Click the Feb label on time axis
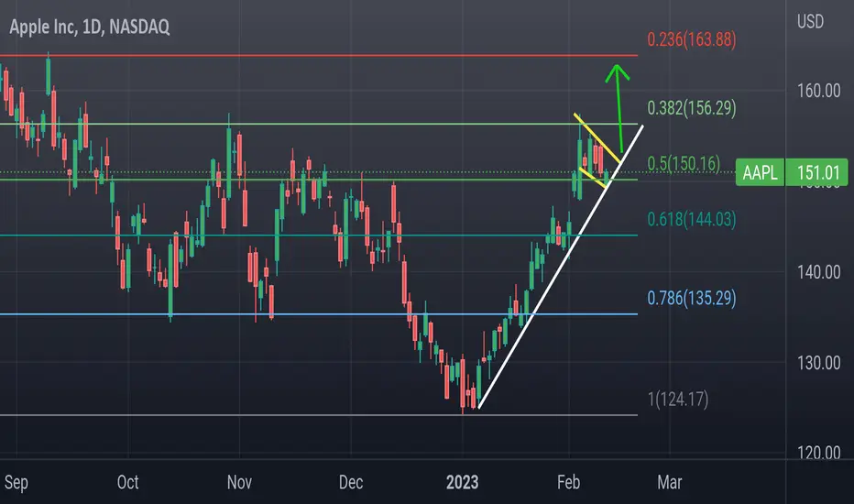This screenshot has width=854, height=504. pyautogui.click(x=569, y=482)
